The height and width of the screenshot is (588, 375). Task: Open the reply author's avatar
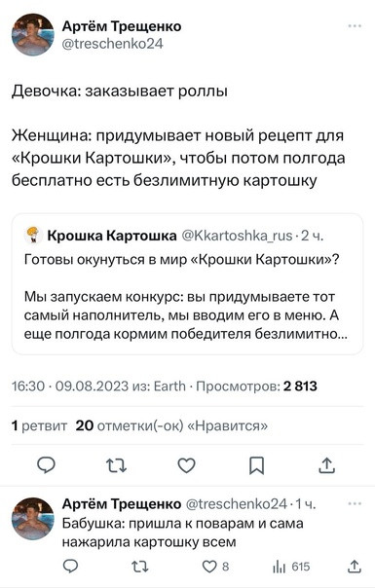[x=33, y=519]
